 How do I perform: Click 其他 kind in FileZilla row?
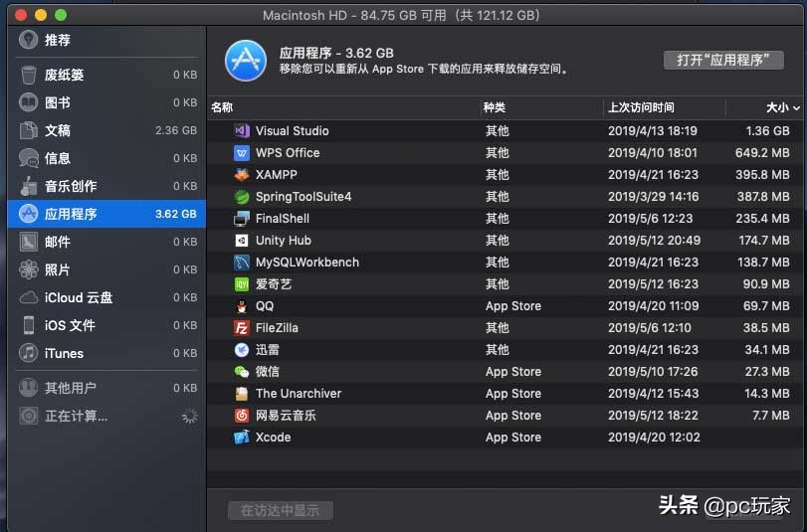click(x=498, y=328)
